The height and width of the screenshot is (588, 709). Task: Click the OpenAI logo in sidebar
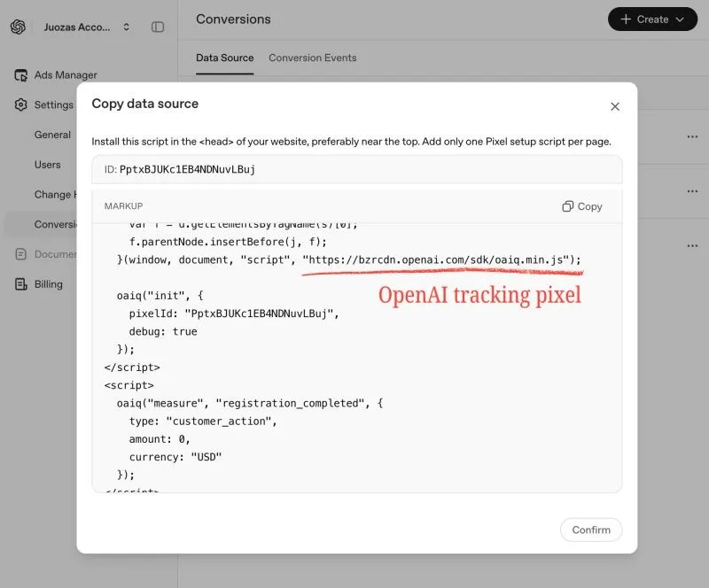pos(18,27)
